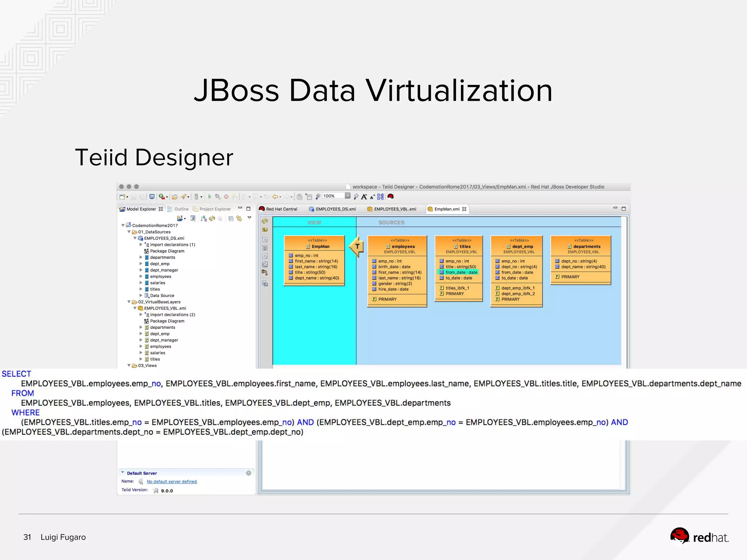Screen dimensions: 747x560
Task: Click the red Stop circle icon
Action: point(226,197)
